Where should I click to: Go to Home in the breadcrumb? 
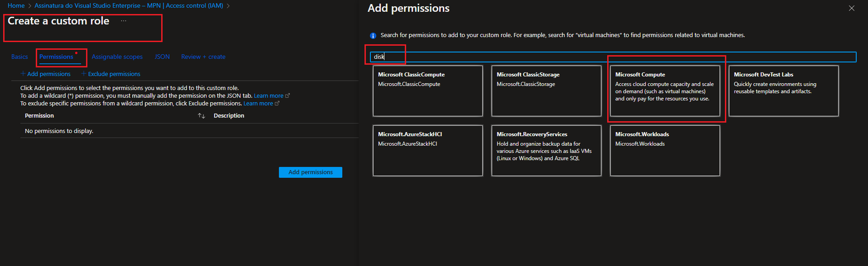[16, 6]
